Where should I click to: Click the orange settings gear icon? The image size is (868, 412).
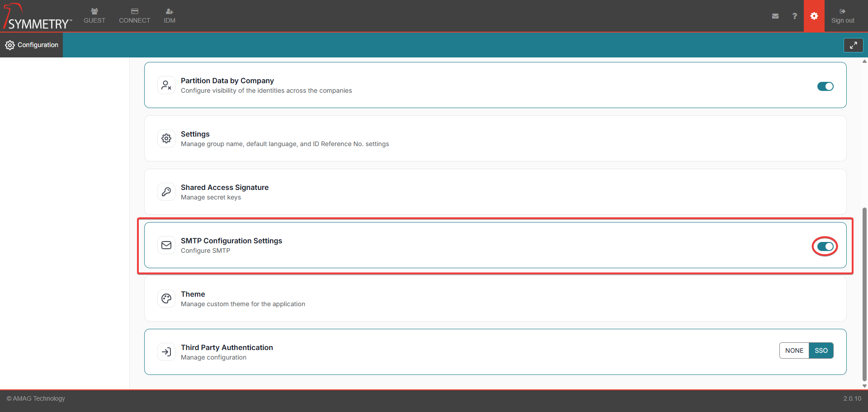(814, 16)
